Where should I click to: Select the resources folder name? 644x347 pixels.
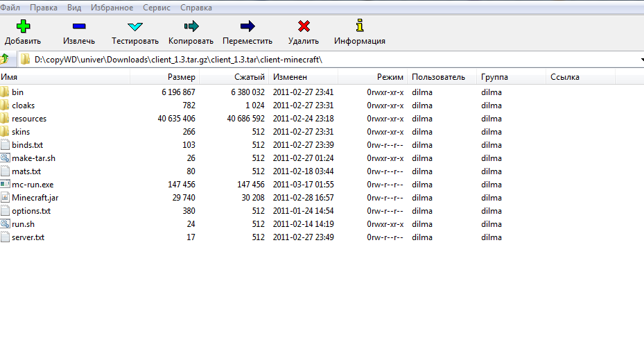coord(29,119)
